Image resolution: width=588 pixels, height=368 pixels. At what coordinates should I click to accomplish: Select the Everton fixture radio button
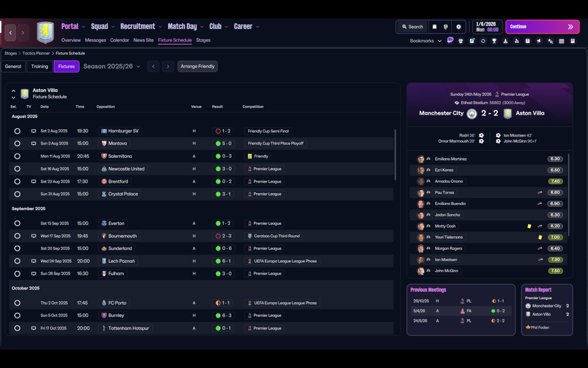tap(17, 224)
